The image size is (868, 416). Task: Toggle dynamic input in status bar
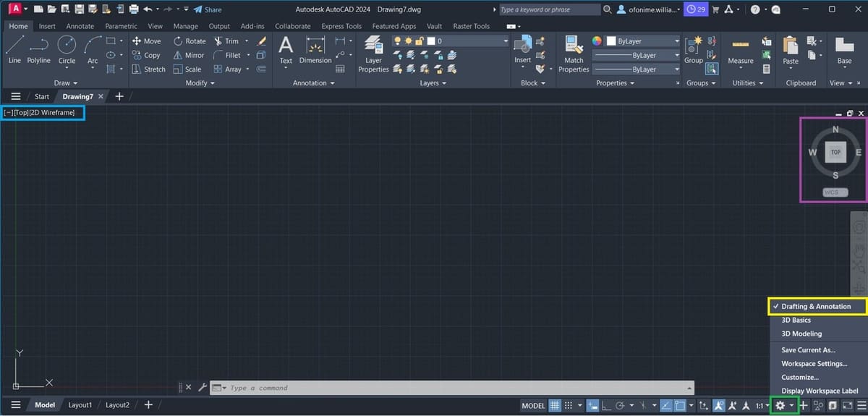coord(592,405)
